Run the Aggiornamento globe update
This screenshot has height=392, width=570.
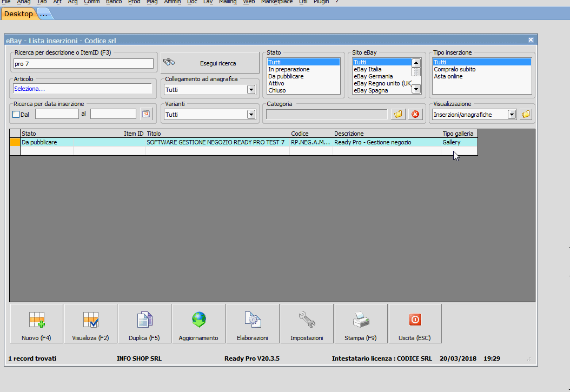click(x=198, y=323)
